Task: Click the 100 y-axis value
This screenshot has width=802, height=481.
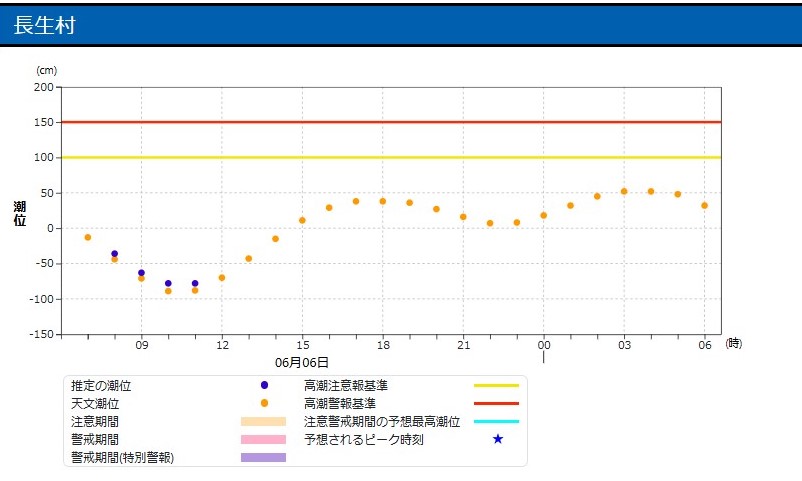Action: point(43,157)
